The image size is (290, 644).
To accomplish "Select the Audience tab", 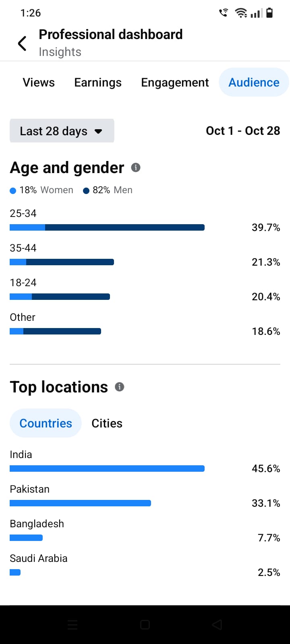I will (254, 82).
